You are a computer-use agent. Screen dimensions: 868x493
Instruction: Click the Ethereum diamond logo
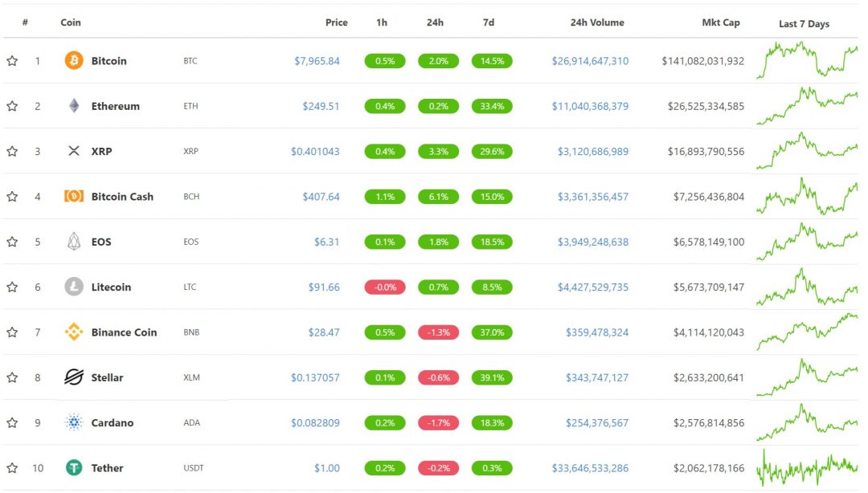[x=74, y=106]
